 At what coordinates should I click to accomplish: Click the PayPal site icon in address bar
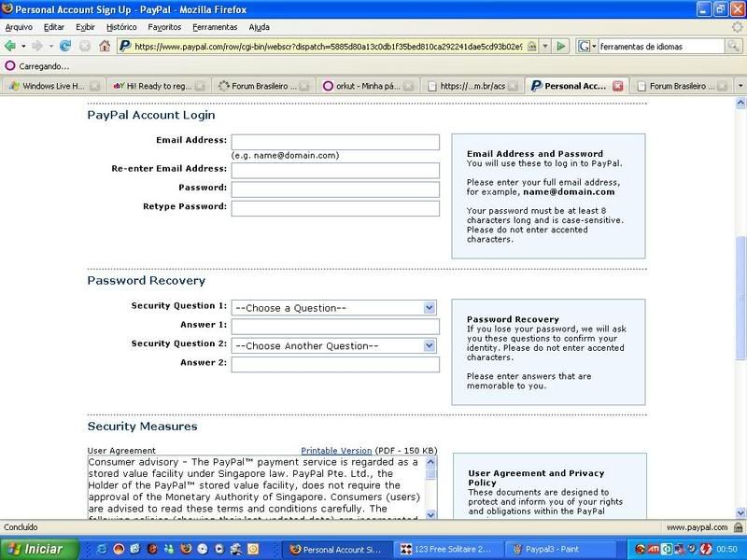(x=125, y=46)
